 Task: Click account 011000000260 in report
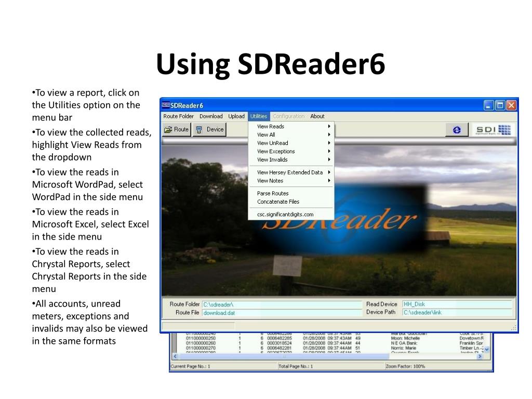(201, 343)
